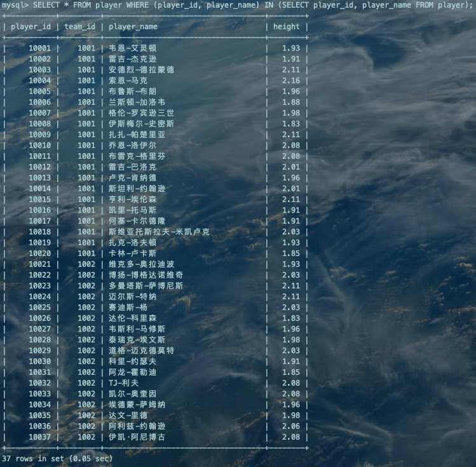Click player name 凯里-托马斯
This screenshot has width=476, height=467.
click(x=133, y=210)
